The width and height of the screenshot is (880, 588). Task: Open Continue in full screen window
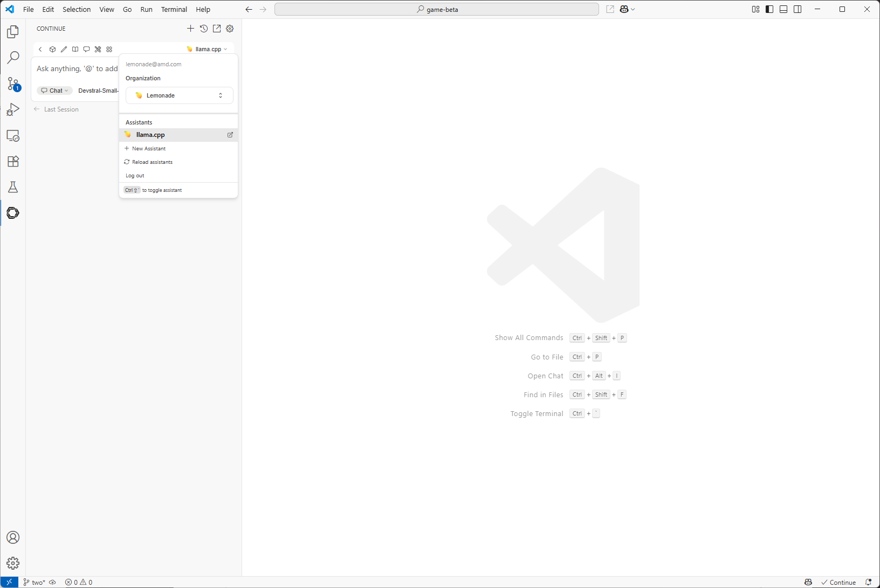pyautogui.click(x=217, y=29)
